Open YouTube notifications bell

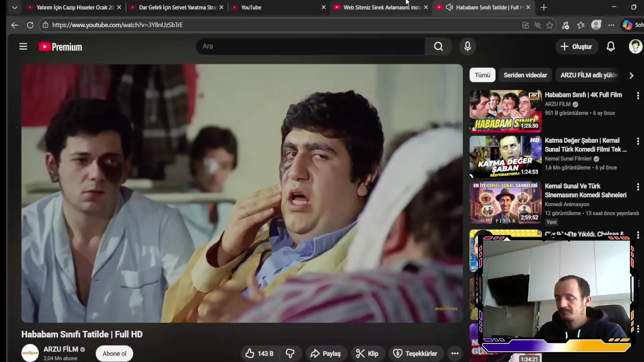coord(610,46)
